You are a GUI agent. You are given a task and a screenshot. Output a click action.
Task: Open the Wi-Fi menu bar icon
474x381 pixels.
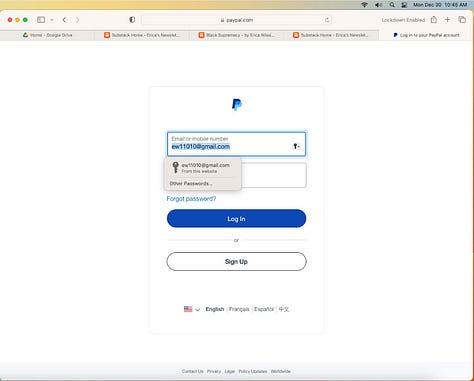point(364,5)
